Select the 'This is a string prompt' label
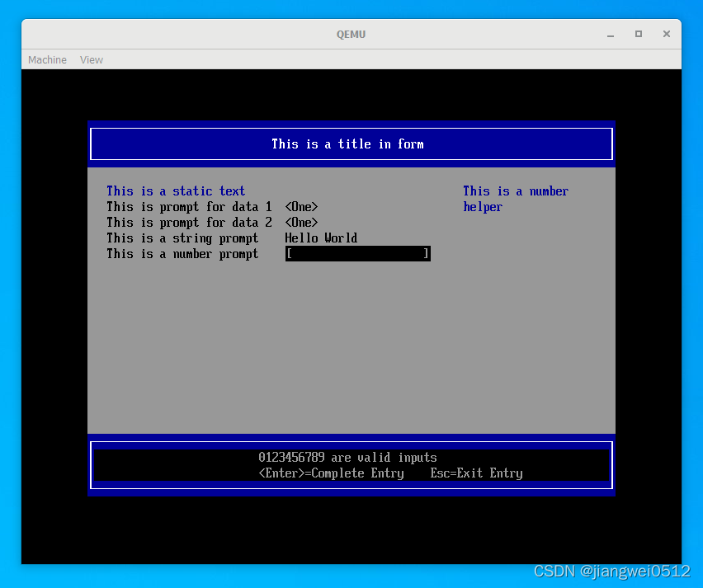This screenshot has height=588, width=703. click(182, 238)
